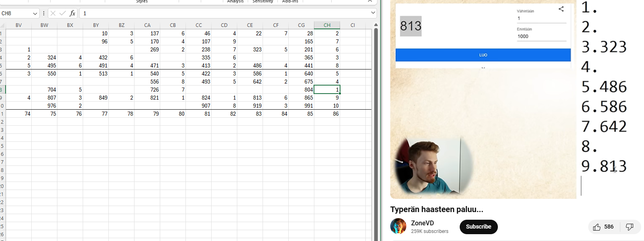
Task: Click the cell containing 269
Action: tap(147, 49)
